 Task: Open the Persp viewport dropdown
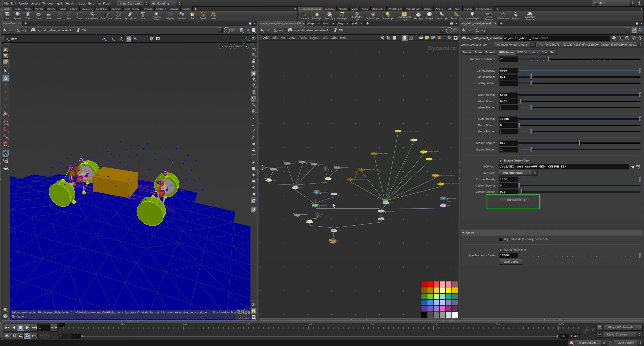pyautogui.click(x=225, y=46)
